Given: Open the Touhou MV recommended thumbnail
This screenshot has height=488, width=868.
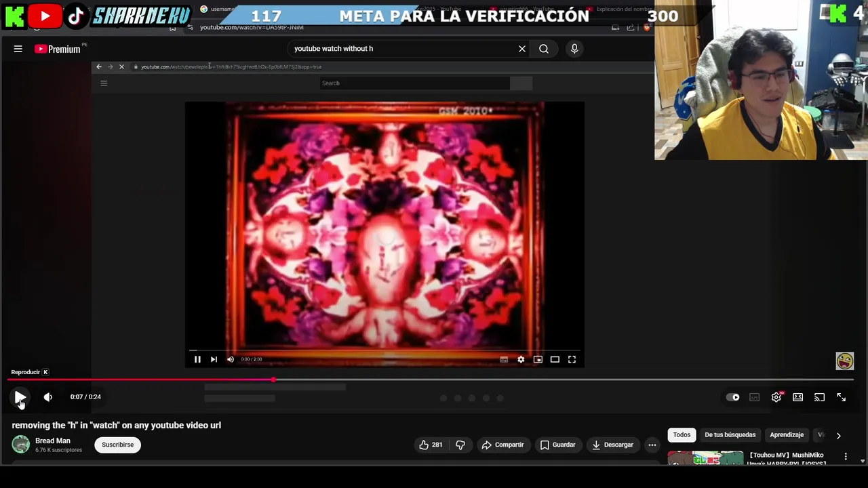Looking at the screenshot, I should [x=705, y=458].
